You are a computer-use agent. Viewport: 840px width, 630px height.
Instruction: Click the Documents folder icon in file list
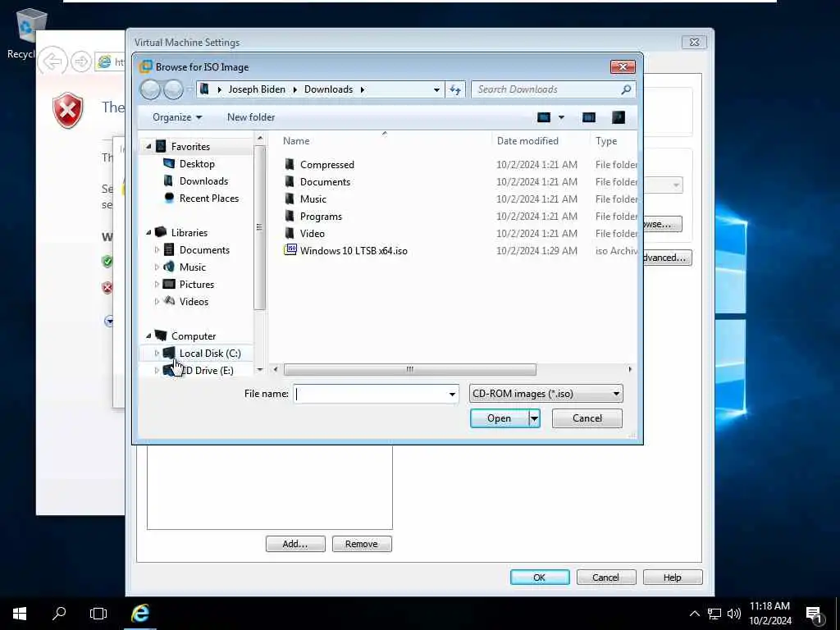click(x=290, y=181)
